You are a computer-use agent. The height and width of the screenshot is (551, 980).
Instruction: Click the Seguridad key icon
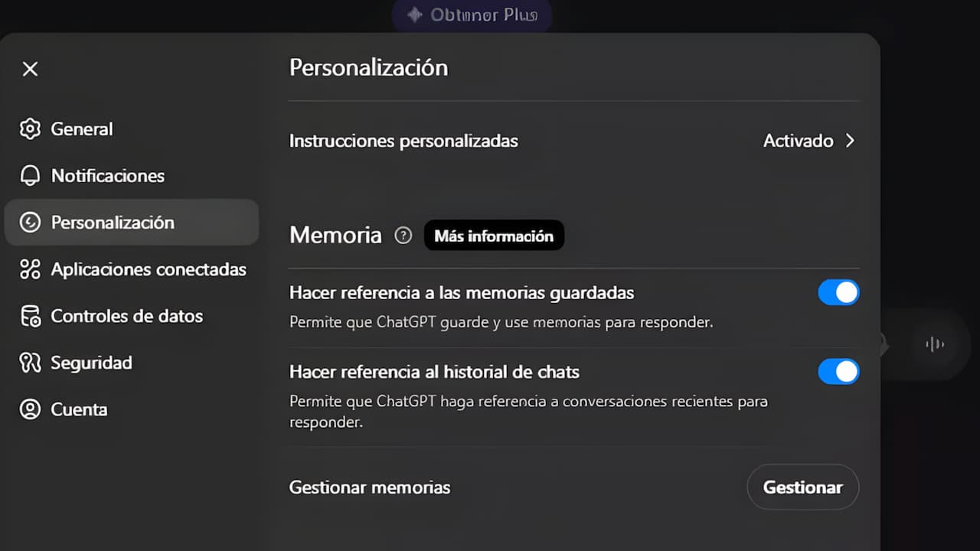point(30,362)
